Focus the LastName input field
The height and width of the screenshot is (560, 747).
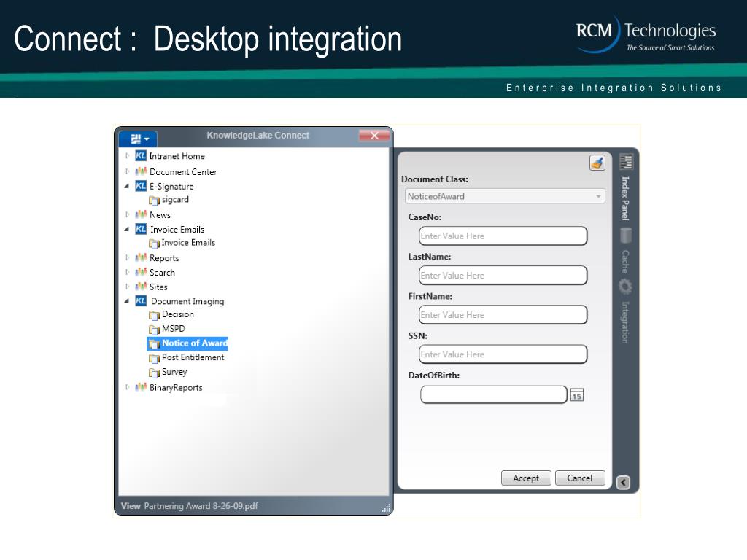pyautogui.click(x=503, y=275)
